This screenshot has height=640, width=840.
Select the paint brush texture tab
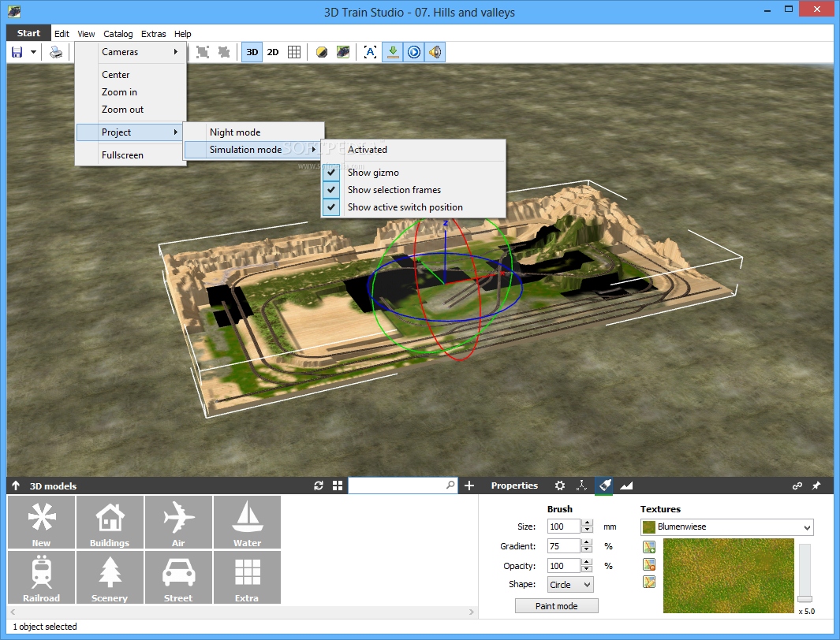[604, 486]
